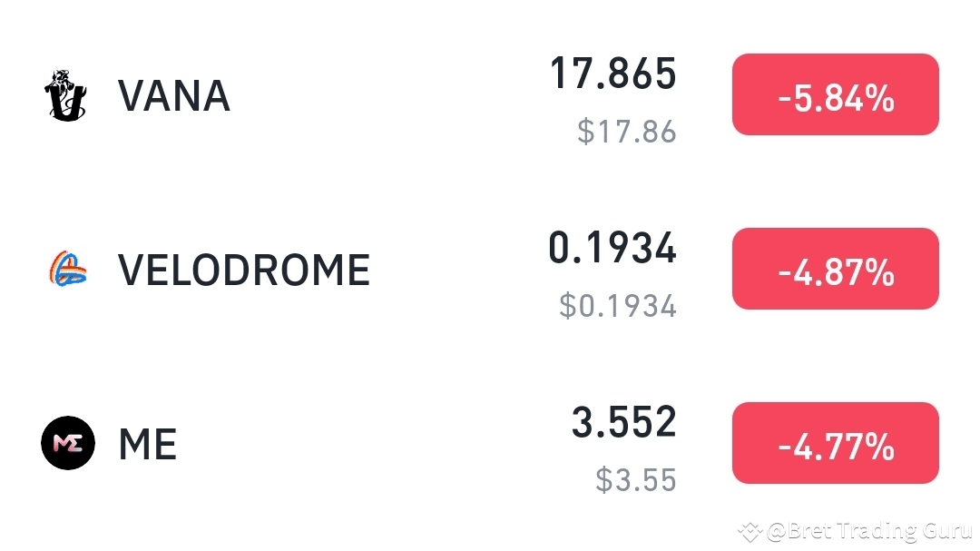Select the circular black ME icon
980x551 pixels.
point(67,442)
